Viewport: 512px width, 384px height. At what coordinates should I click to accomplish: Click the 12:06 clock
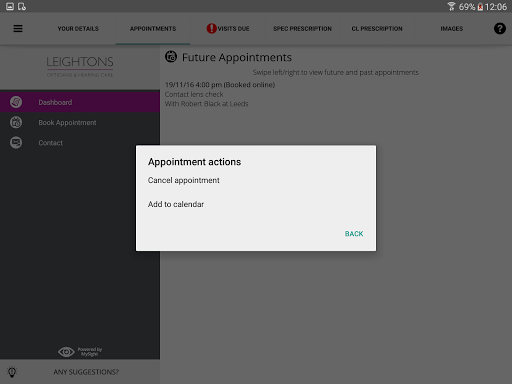point(496,7)
